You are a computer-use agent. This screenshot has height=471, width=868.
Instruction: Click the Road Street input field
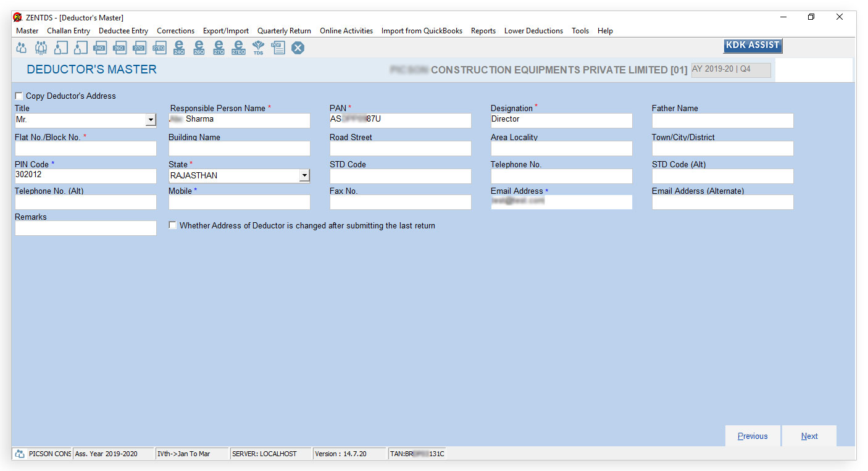(400, 148)
